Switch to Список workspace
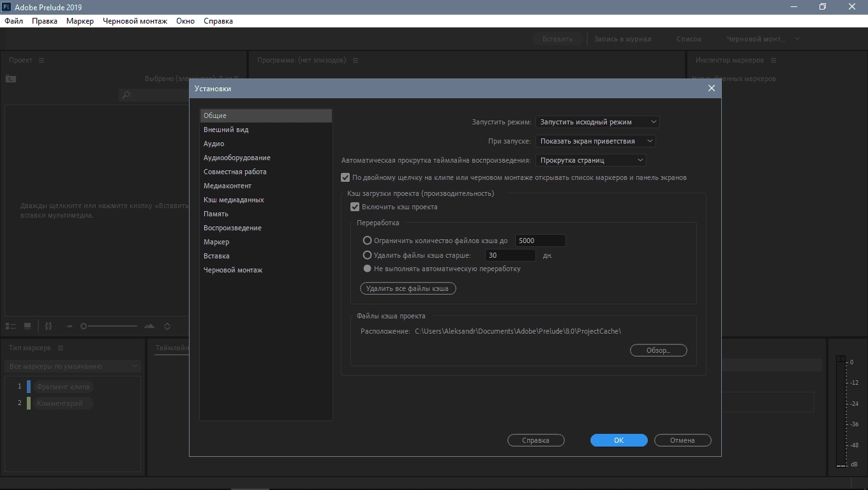The height and width of the screenshot is (490, 868). pos(689,39)
